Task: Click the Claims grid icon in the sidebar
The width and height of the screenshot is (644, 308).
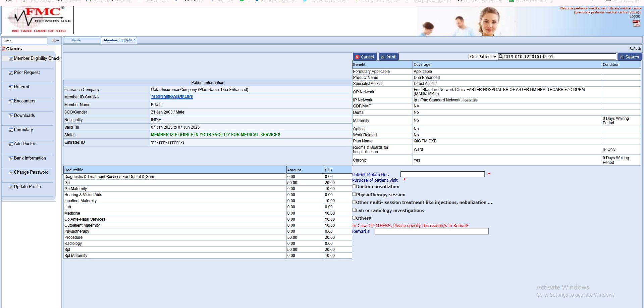Action: (3, 49)
